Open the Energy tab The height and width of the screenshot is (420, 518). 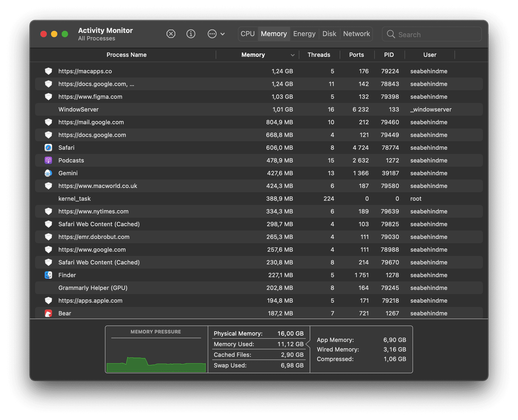tap(304, 34)
